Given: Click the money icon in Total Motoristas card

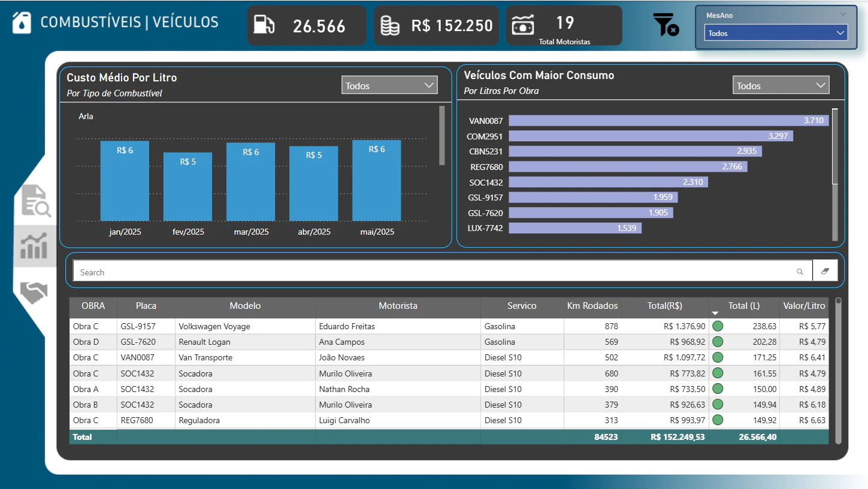Looking at the screenshot, I should [x=523, y=26].
